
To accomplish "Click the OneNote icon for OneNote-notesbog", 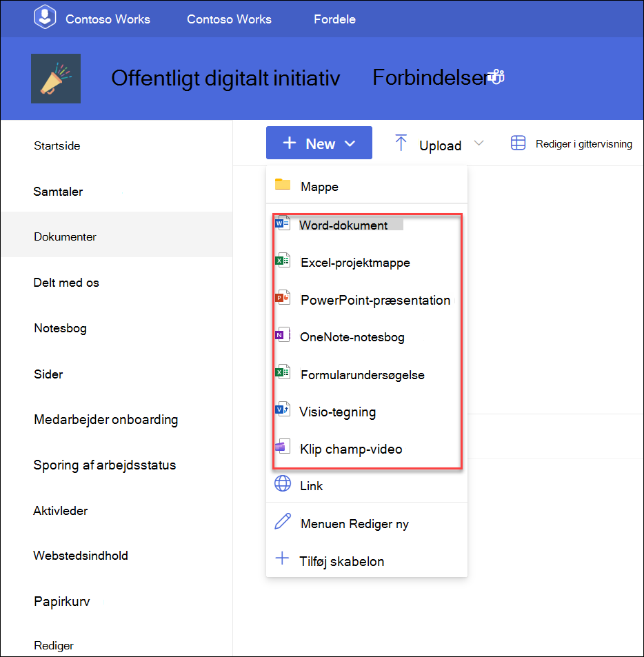I will pos(283,335).
